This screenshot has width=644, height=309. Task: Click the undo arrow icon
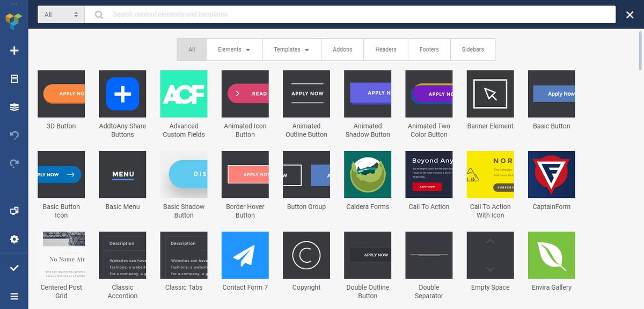click(14, 135)
